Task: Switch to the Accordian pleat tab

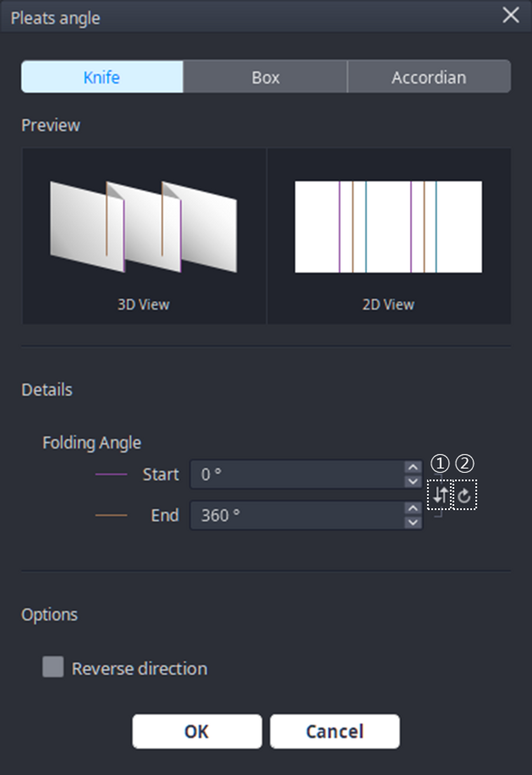Action: tap(429, 77)
